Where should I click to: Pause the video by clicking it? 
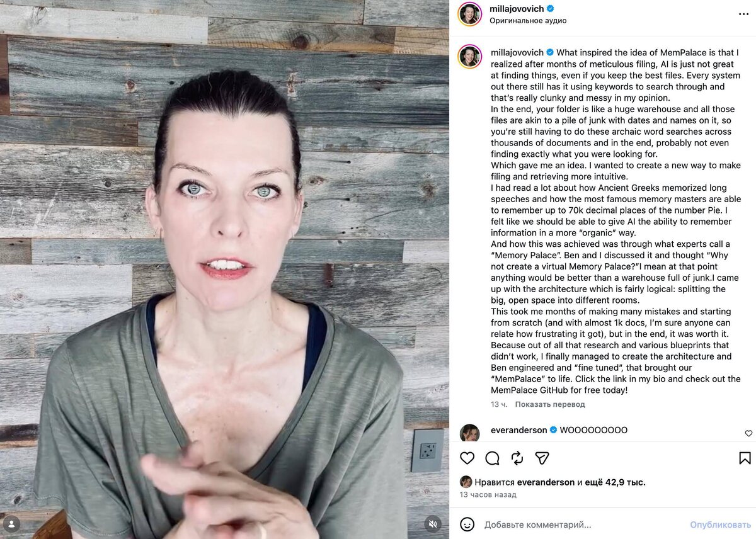224,269
